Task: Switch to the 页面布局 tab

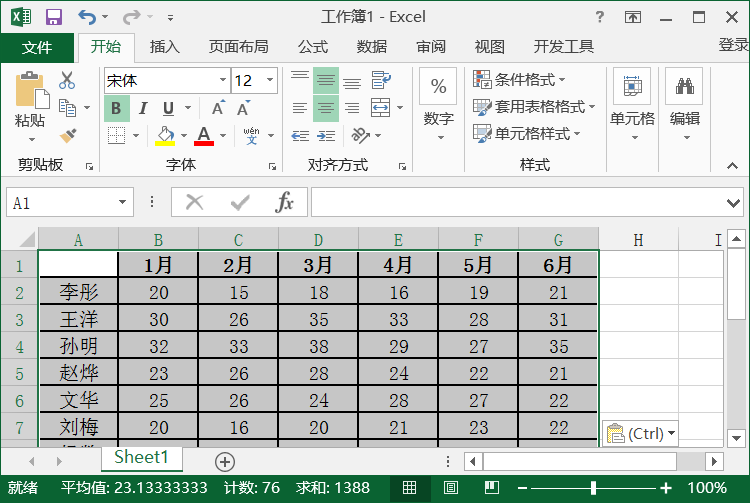Action: (x=239, y=47)
